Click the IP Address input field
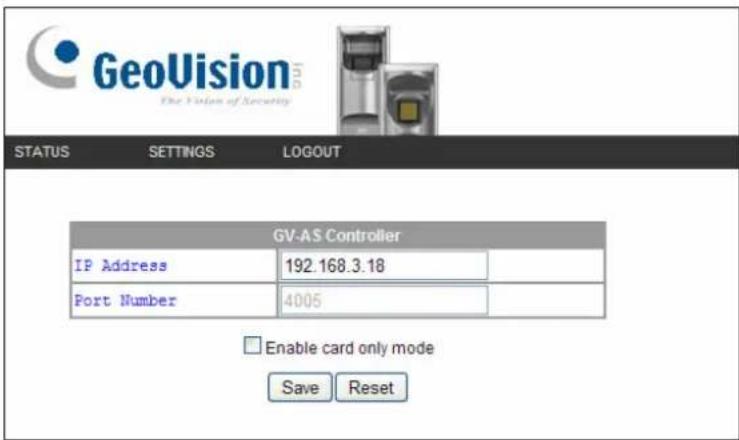The width and height of the screenshot is (739, 440). point(383,266)
